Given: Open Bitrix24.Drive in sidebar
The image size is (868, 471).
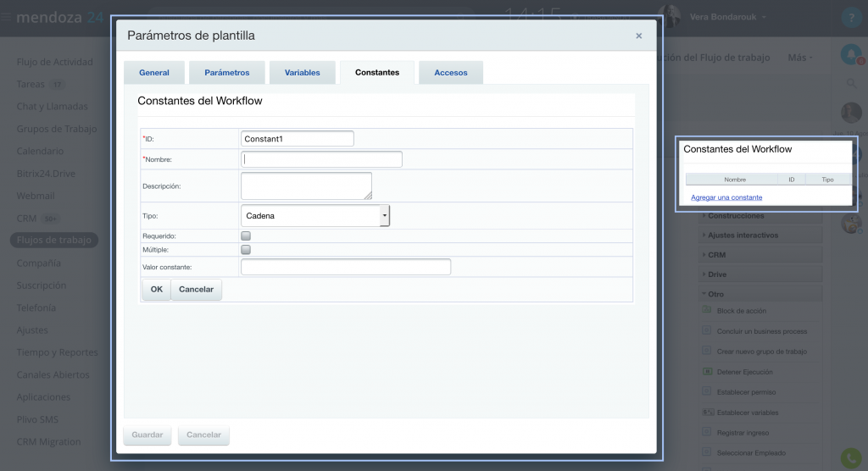Looking at the screenshot, I should pos(46,174).
